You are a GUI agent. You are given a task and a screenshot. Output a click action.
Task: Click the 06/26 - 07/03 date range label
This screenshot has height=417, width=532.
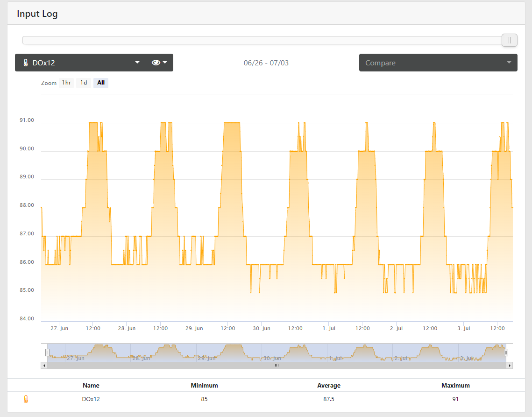pos(266,63)
